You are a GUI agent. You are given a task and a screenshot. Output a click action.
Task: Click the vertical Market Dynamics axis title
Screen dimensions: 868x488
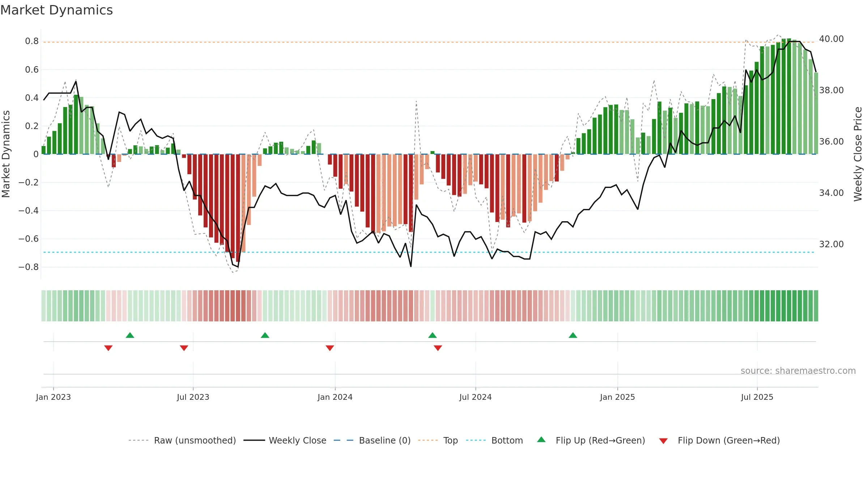tap(6, 154)
